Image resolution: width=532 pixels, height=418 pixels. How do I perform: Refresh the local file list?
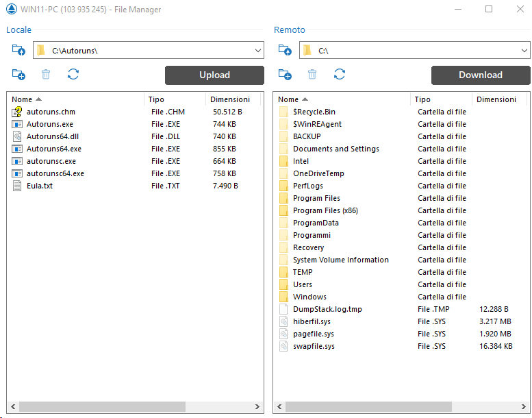point(73,75)
